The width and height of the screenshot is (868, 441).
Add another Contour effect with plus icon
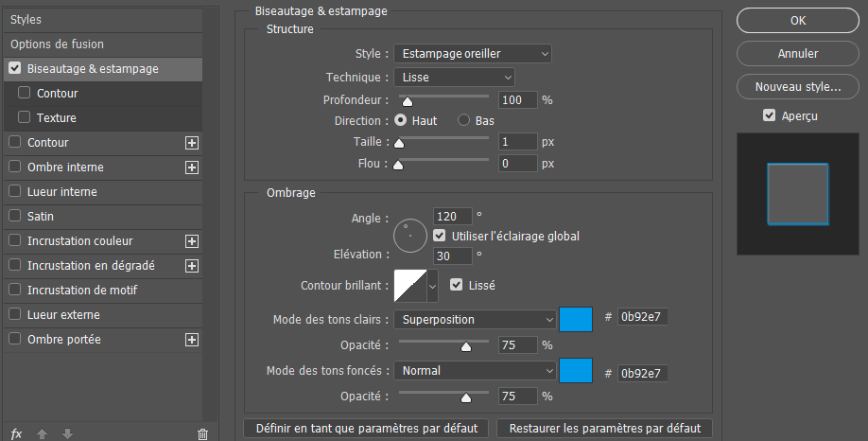point(192,143)
